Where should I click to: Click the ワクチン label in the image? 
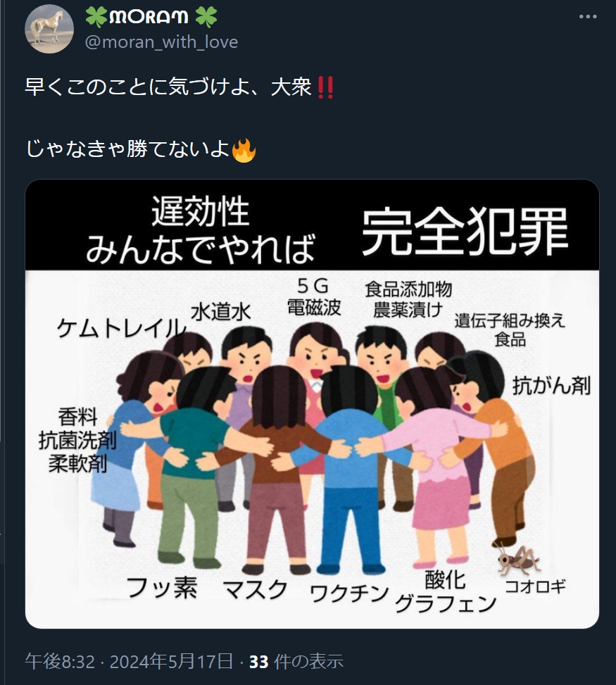(x=349, y=593)
